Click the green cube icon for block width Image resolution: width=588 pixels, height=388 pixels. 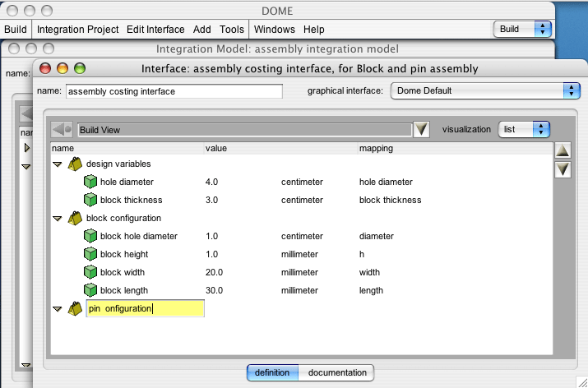[90, 272]
